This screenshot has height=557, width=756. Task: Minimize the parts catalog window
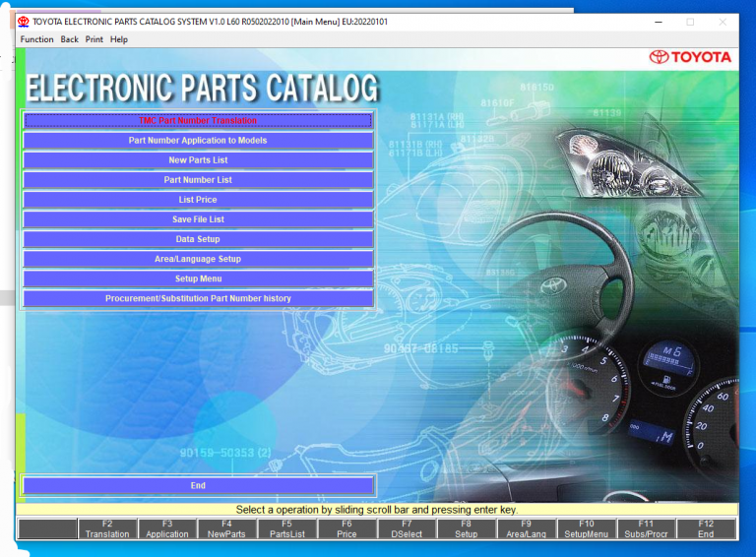(x=659, y=23)
